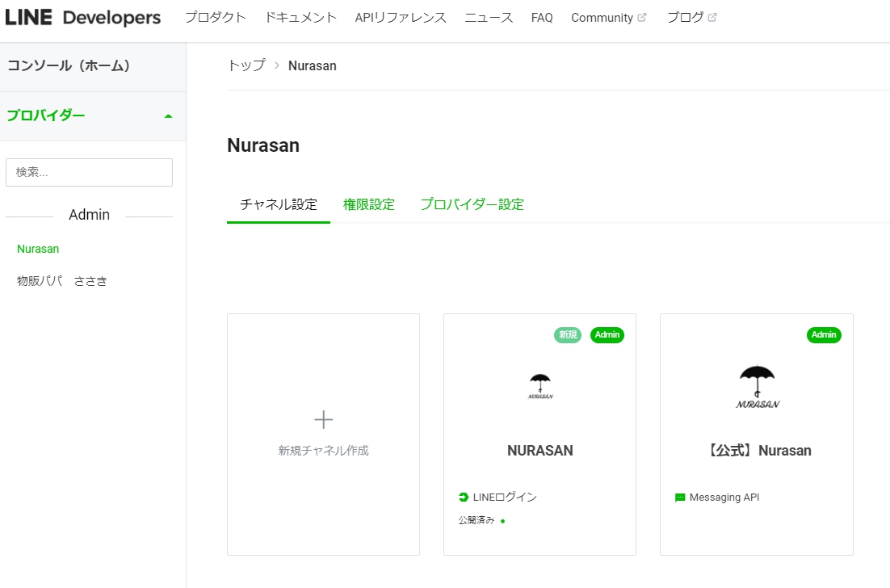Click the 新規チャネル作成 label
Image resolution: width=890 pixels, height=588 pixels.
pos(324,451)
